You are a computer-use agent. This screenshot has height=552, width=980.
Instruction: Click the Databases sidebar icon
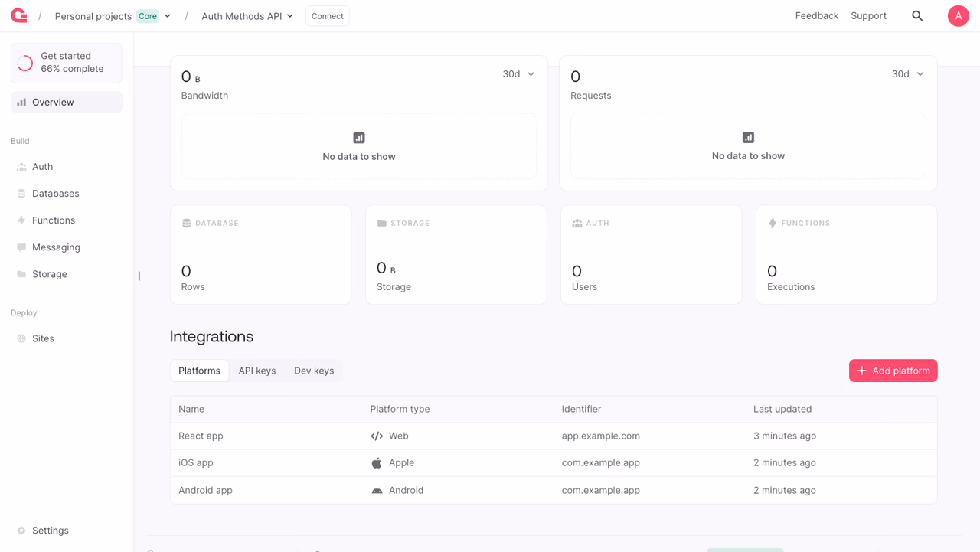21,194
